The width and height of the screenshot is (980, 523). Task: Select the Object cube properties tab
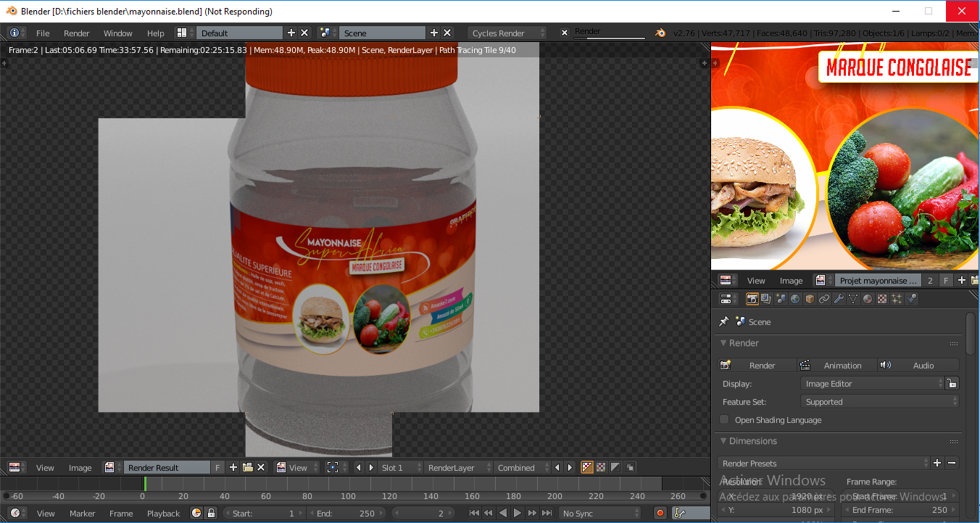pos(810,299)
